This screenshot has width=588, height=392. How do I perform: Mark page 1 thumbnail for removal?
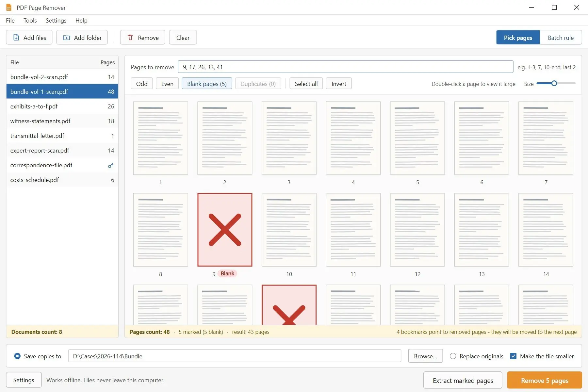[x=160, y=138]
